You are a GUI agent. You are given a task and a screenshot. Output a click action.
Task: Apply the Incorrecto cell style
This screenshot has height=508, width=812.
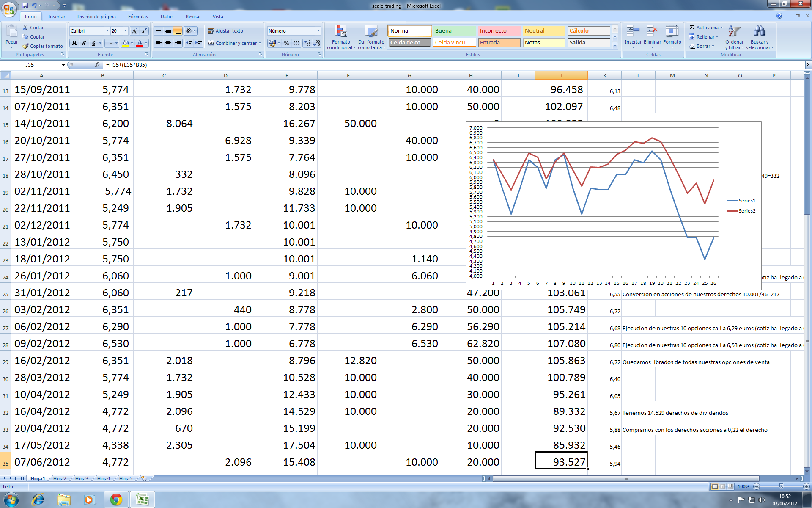pyautogui.click(x=499, y=31)
